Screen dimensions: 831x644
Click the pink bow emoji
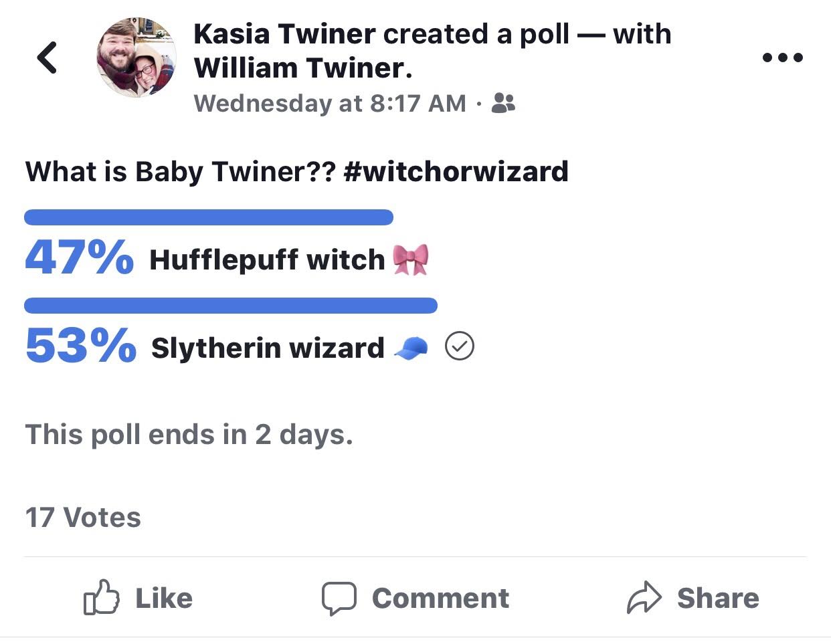point(410,259)
